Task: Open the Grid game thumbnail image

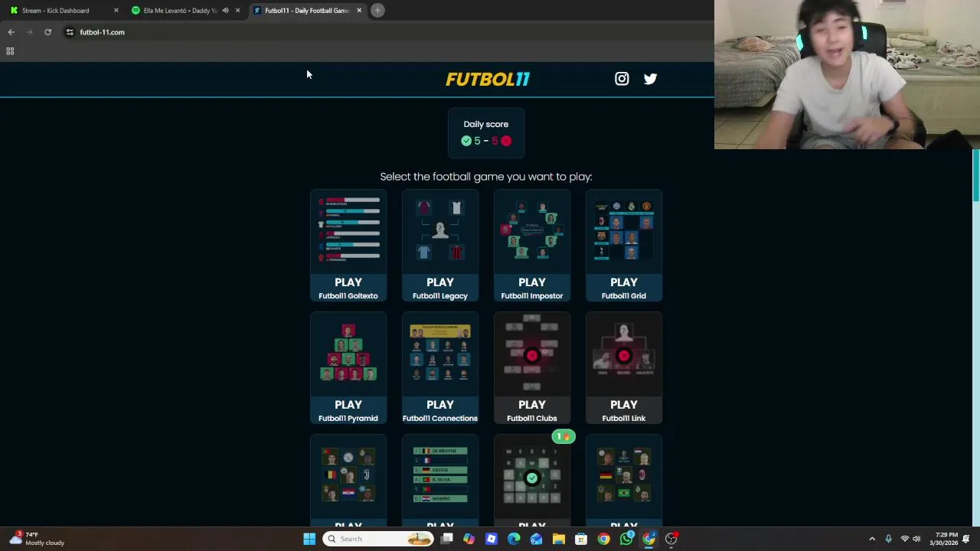Action: point(624,231)
